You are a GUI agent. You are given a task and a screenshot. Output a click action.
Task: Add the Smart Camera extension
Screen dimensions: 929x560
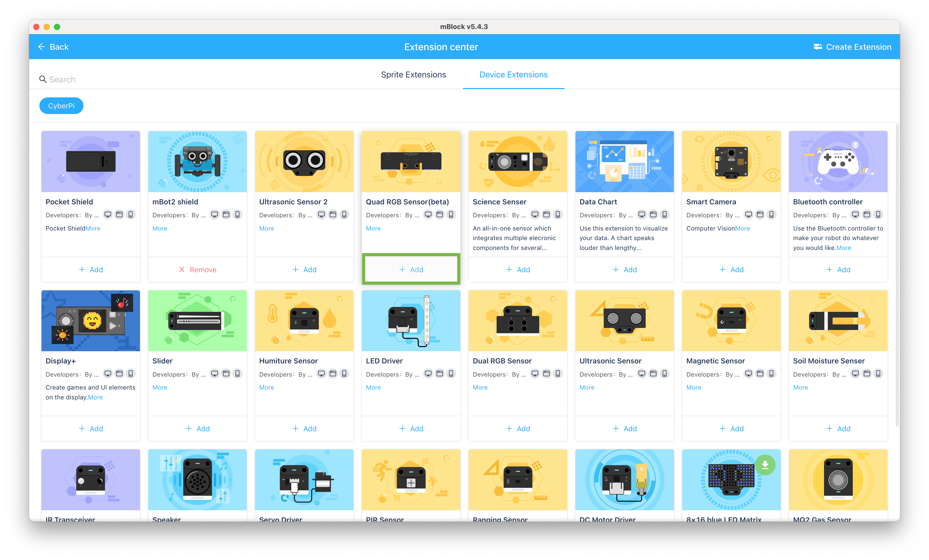[x=731, y=269]
